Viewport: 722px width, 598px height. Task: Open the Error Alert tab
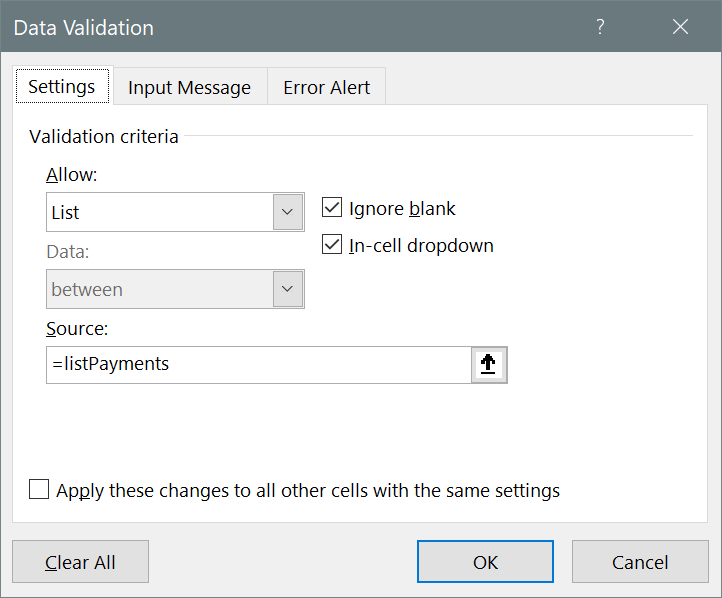tap(326, 87)
